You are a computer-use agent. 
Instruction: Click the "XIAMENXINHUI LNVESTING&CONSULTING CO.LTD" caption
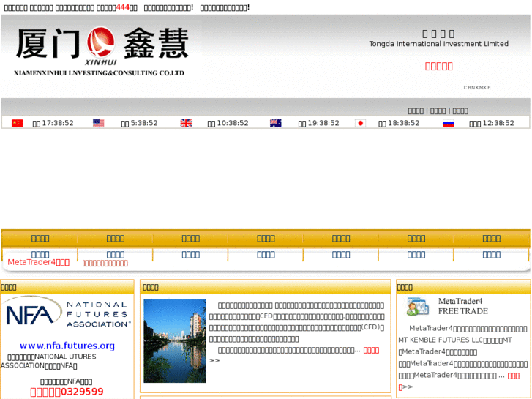click(99, 73)
